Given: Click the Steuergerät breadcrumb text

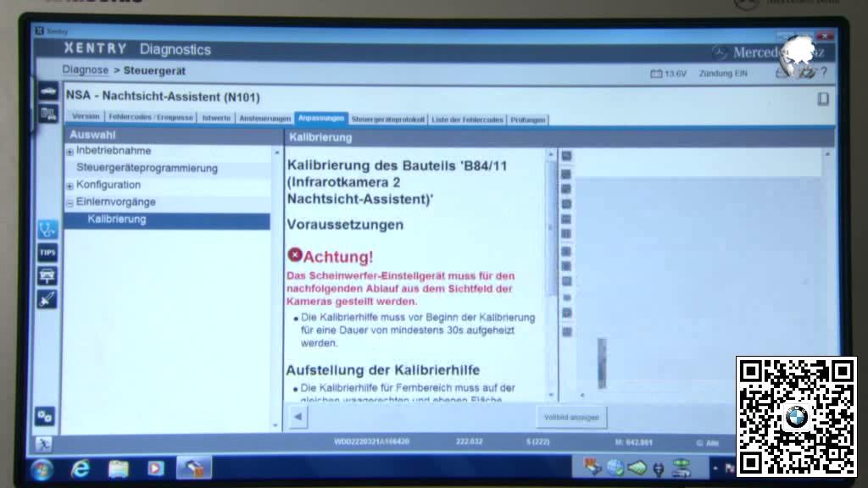Looking at the screenshot, I should tap(154, 71).
